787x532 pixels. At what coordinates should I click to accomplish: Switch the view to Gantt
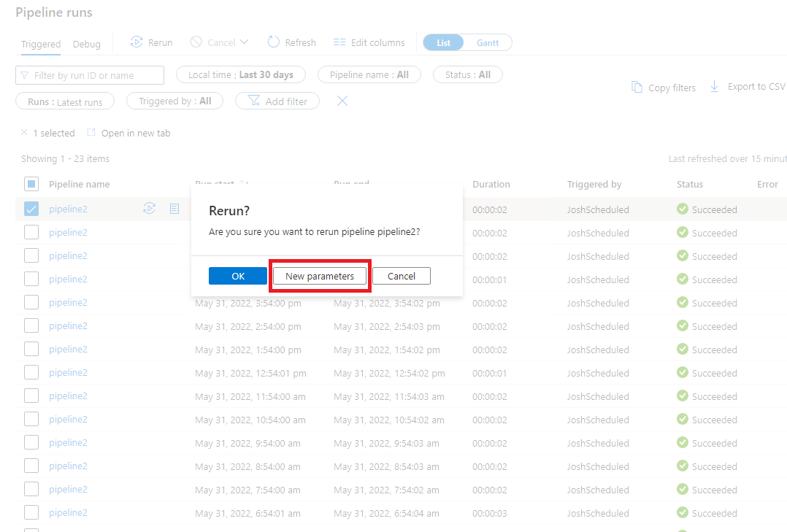pyautogui.click(x=488, y=42)
